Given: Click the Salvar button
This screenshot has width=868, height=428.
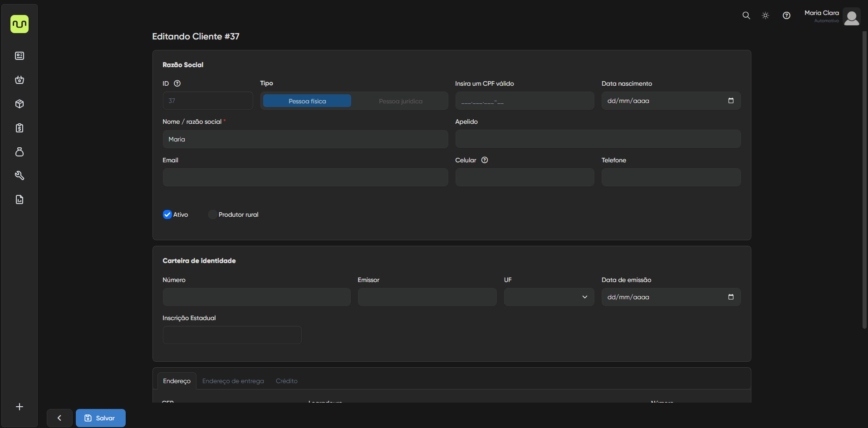Looking at the screenshot, I should 101,418.
